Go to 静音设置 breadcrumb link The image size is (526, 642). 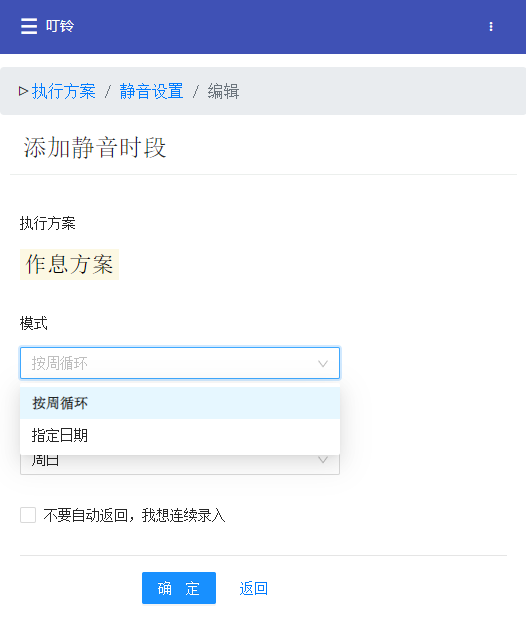[151, 91]
